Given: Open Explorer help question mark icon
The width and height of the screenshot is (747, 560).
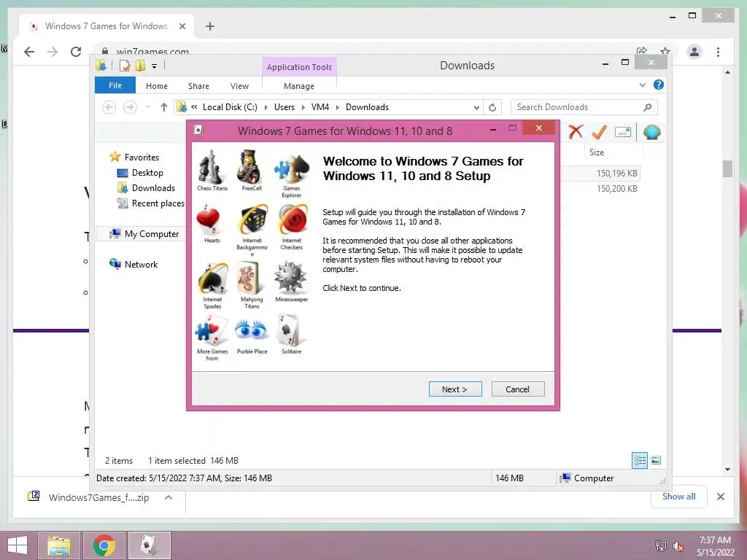Looking at the screenshot, I should click(659, 85).
